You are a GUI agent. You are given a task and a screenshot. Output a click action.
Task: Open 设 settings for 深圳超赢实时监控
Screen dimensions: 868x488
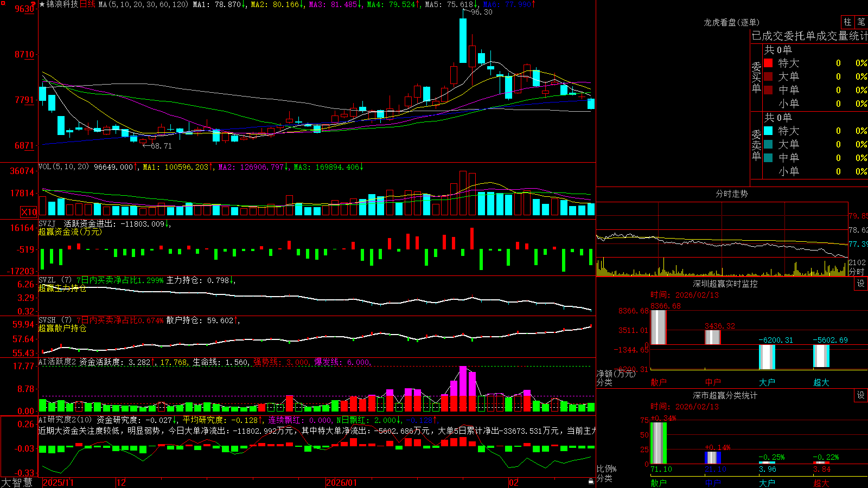[x=861, y=284]
